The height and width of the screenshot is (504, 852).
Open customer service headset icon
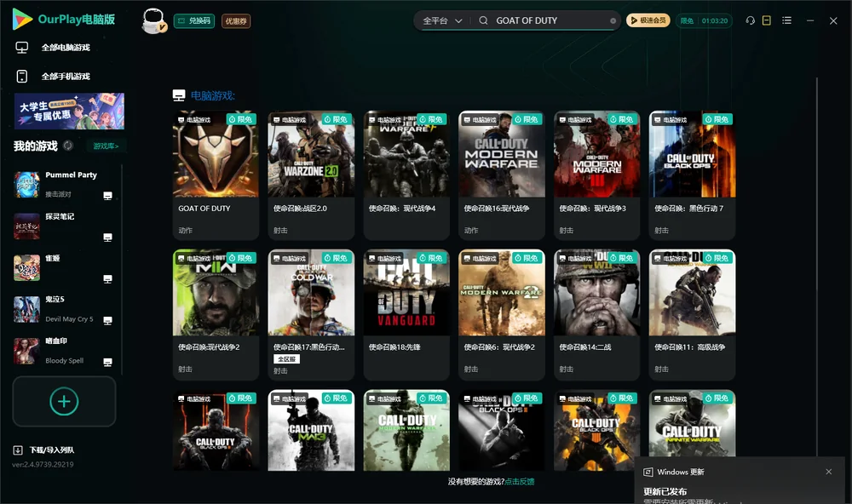751,20
